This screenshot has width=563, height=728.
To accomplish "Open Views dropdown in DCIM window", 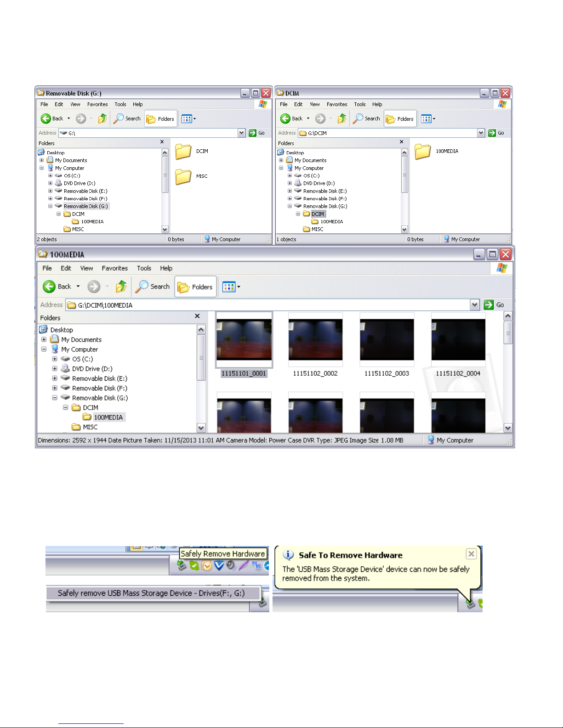I will 428,119.
